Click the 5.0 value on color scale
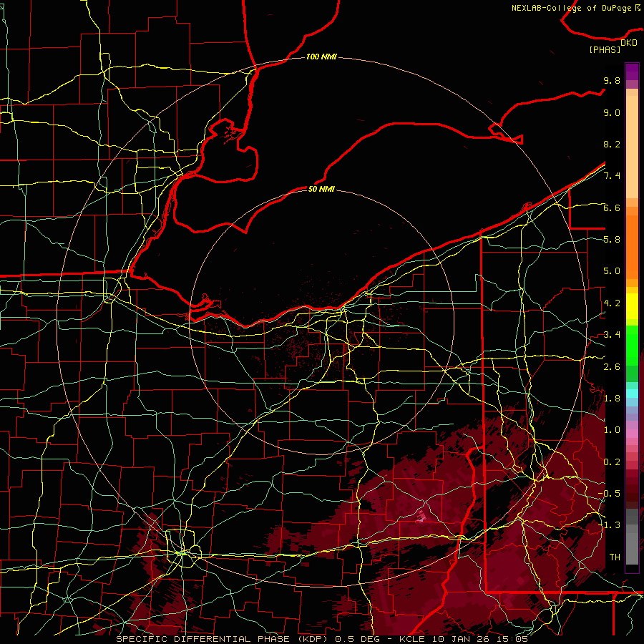 pyautogui.click(x=612, y=271)
